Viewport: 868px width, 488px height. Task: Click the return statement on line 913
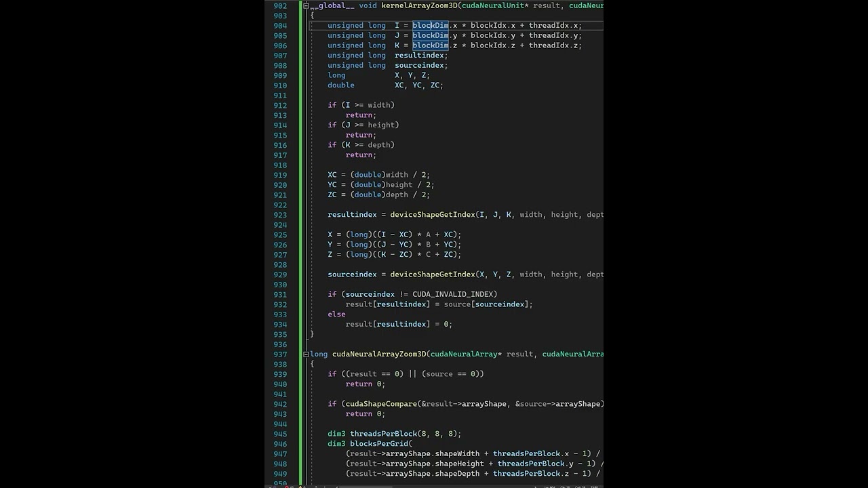pyautogui.click(x=361, y=115)
